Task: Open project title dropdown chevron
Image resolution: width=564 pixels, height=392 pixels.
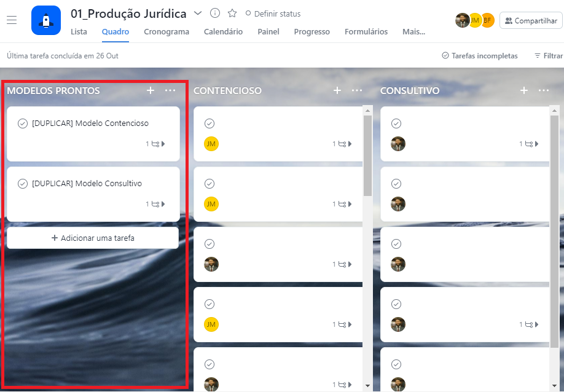Action: click(198, 13)
